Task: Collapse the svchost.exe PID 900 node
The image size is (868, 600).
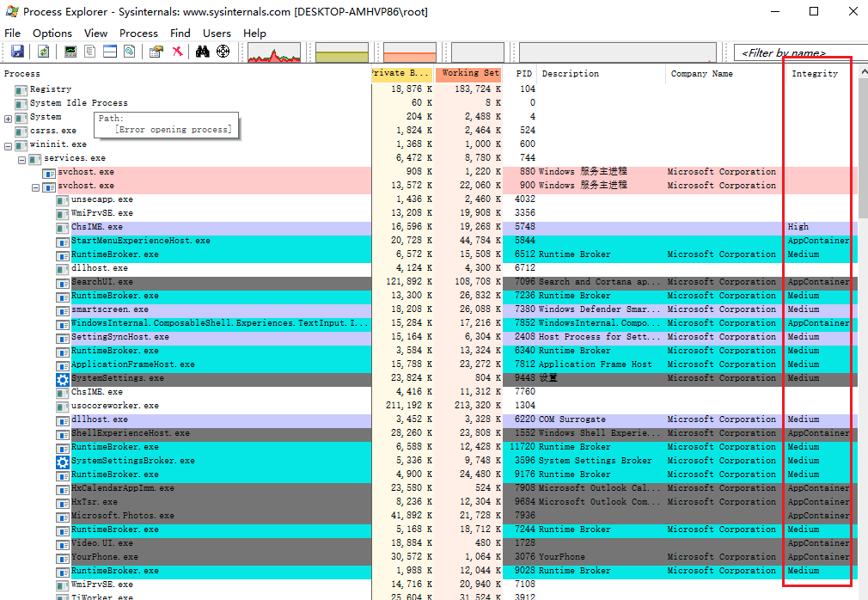Action: [x=35, y=187]
